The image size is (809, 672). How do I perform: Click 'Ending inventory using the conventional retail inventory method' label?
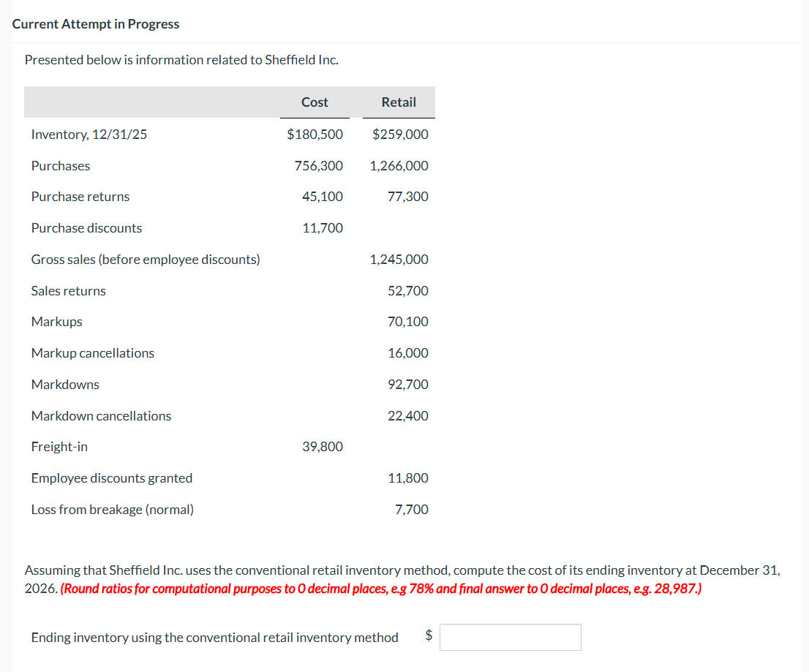pyautogui.click(x=214, y=638)
